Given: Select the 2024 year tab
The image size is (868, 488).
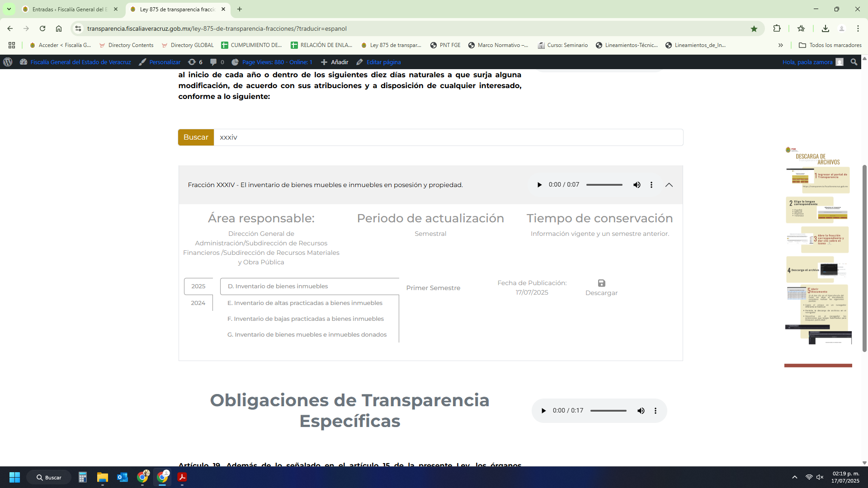Looking at the screenshot, I should pos(198,303).
